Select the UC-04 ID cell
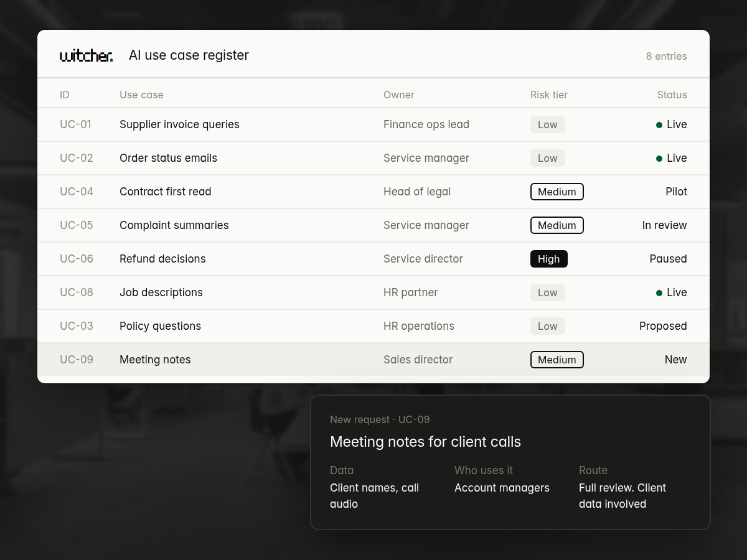 (x=77, y=192)
